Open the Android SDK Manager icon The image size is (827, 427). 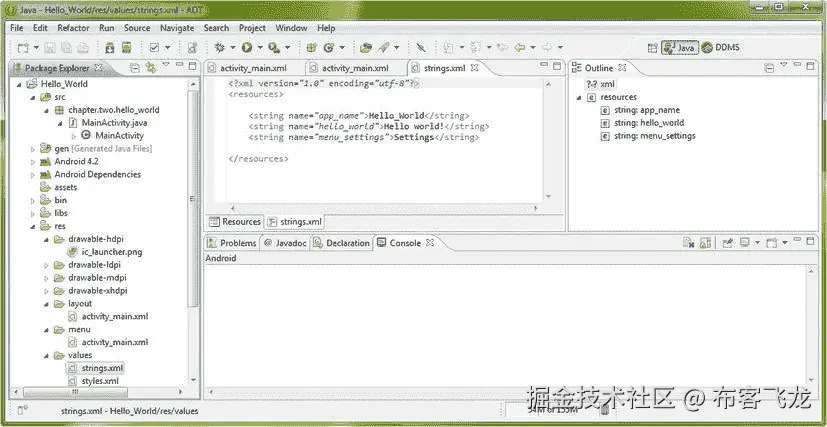click(110, 48)
